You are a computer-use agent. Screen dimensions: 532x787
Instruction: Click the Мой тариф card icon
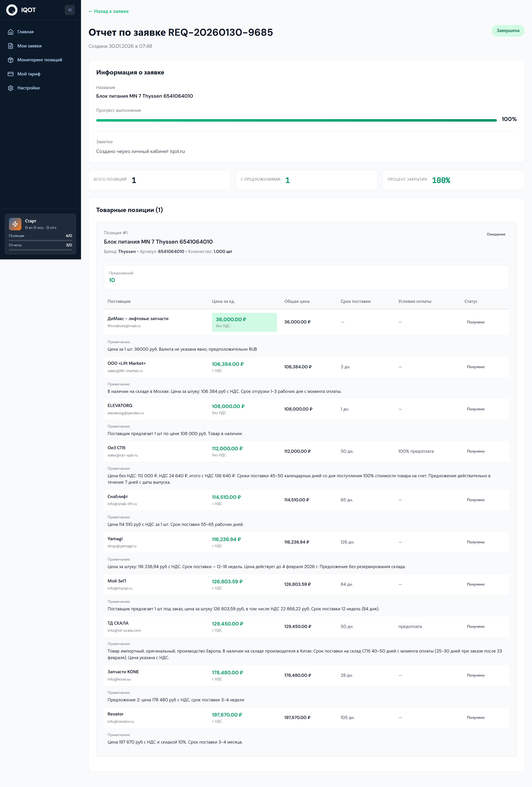pos(11,74)
